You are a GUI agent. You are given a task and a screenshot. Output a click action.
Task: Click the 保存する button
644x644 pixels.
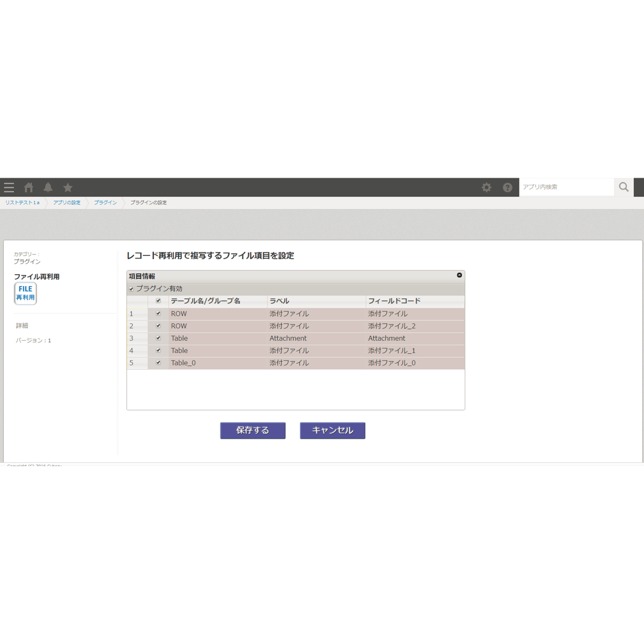pos(252,430)
